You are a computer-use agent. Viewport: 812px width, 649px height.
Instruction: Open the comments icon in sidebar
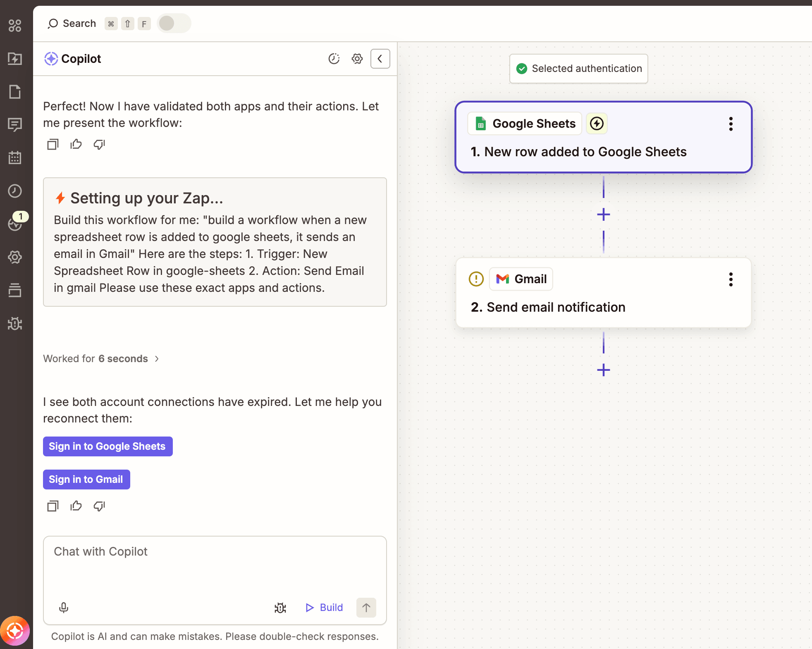15,125
